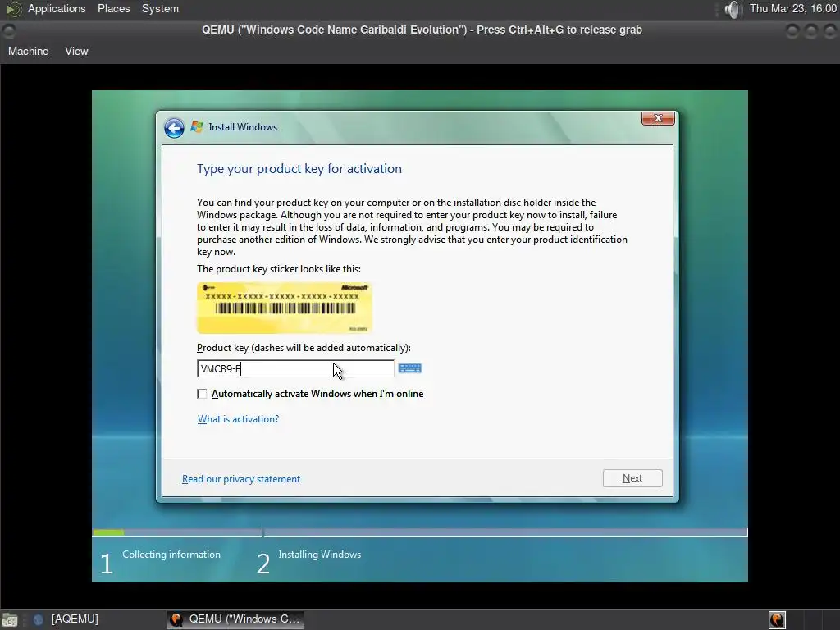
Task: Click the Next button
Action: tap(632, 478)
